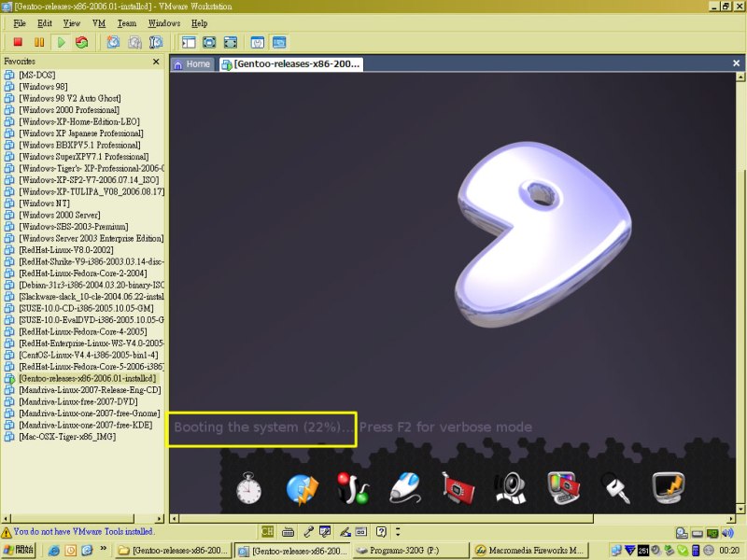Expand the Quick Launch overflow chevron
This screenshot has height=560, width=747.
pos(103,549)
